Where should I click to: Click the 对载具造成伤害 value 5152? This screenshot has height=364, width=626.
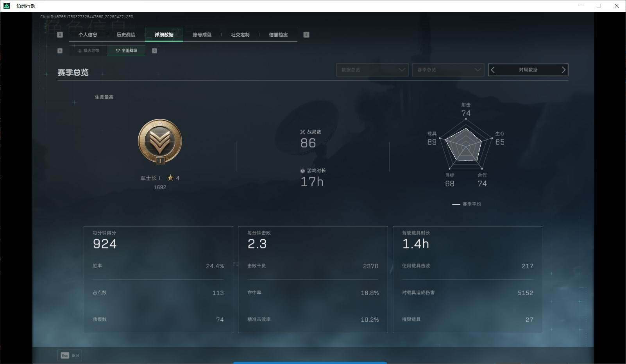point(526,293)
